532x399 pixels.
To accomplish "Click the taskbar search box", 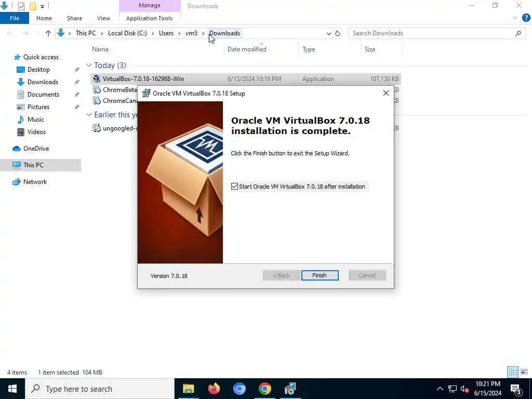I will (x=100, y=389).
